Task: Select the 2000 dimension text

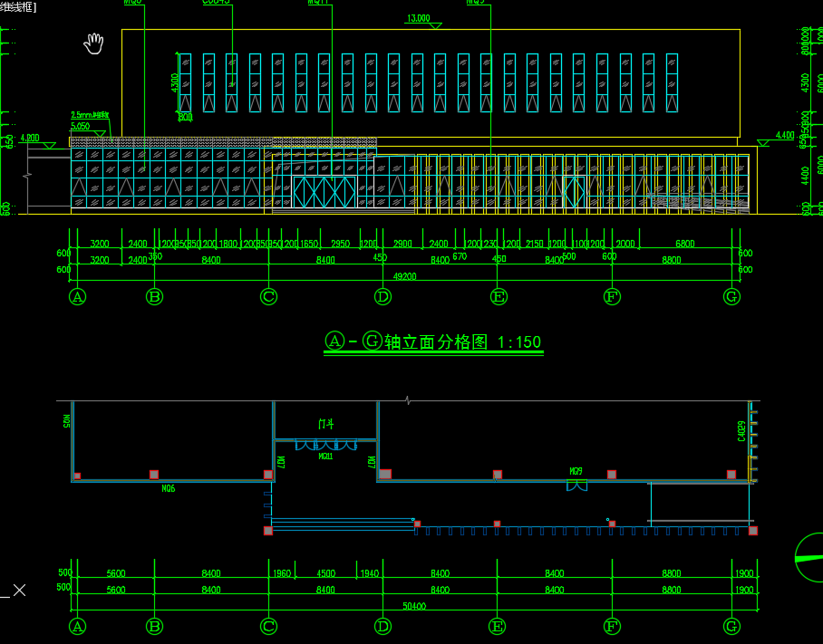Action: pos(625,244)
